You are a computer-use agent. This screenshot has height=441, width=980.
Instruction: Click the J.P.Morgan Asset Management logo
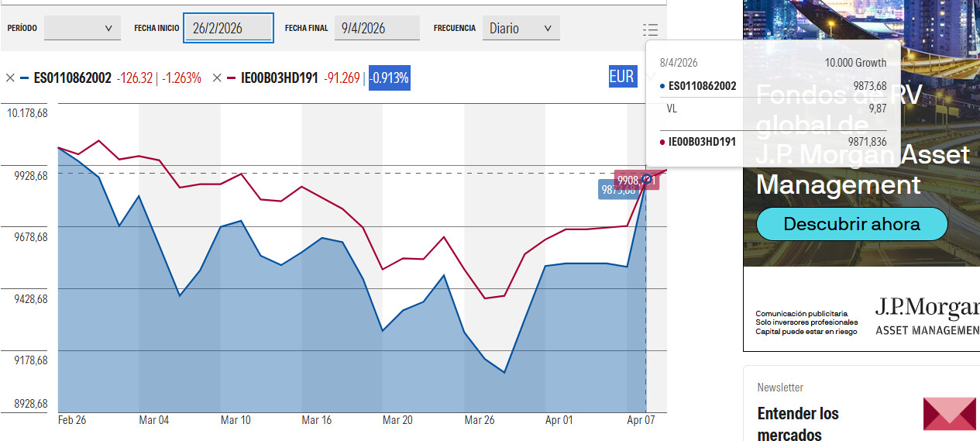pos(926,315)
